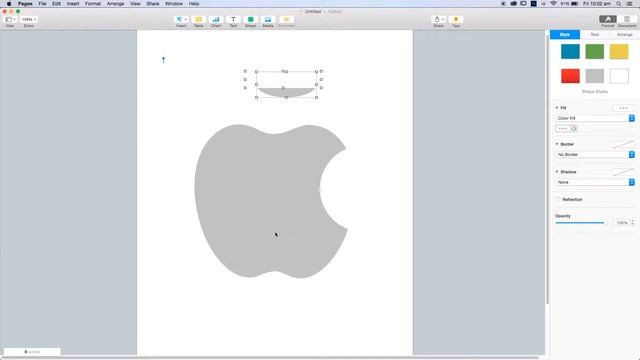Image resolution: width=640 pixels, height=360 pixels.
Task: Apply the green shape style
Action: point(595,52)
